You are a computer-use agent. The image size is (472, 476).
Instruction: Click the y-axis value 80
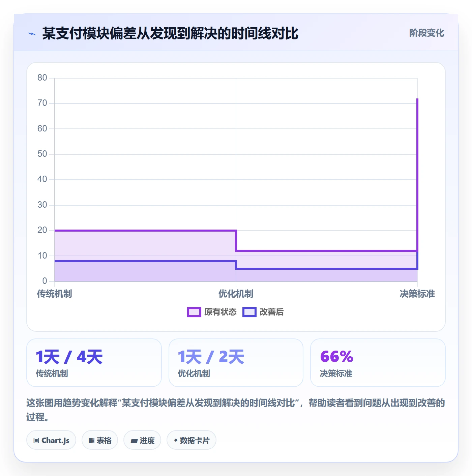click(42, 78)
